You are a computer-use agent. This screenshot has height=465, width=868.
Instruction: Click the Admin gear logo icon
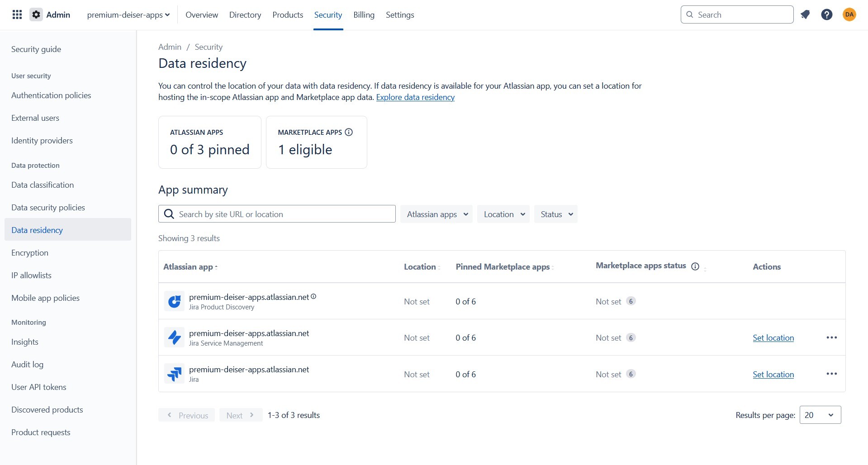[x=36, y=14]
